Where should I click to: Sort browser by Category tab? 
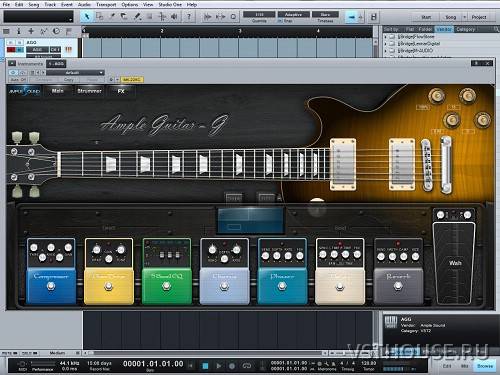point(465,29)
